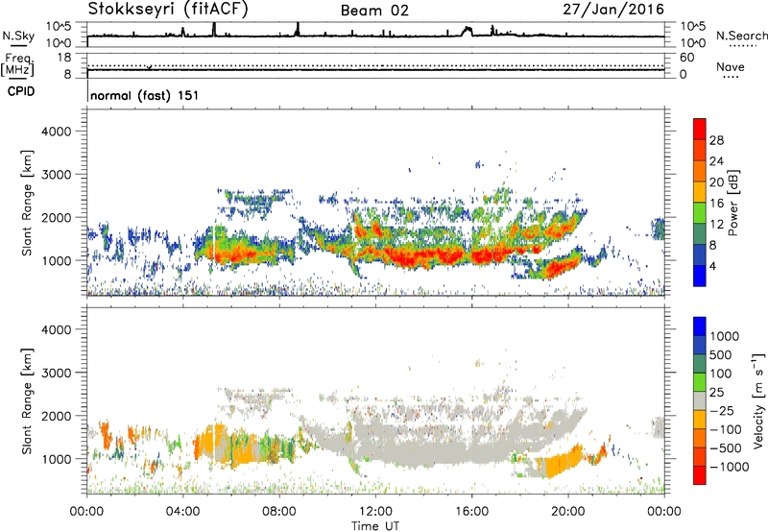Click the '28' Power colorbar tick label
This screenshot has width=768, height=532.
716,140
